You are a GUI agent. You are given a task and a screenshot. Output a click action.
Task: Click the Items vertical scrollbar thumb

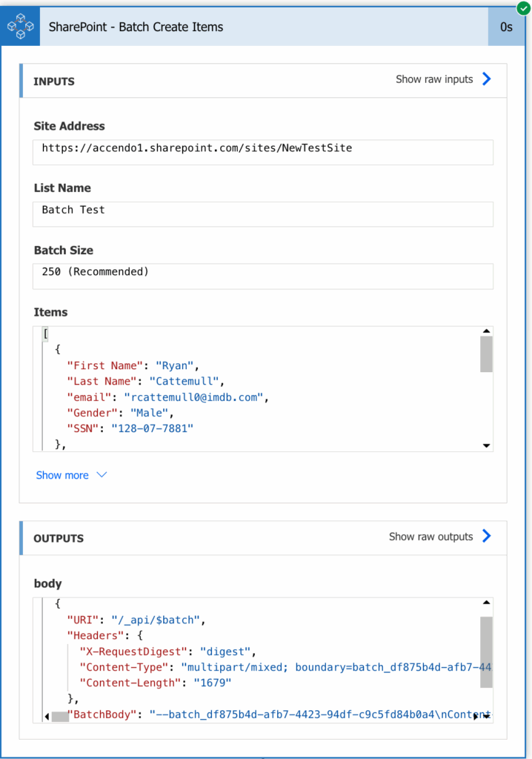tap(487, 354)
